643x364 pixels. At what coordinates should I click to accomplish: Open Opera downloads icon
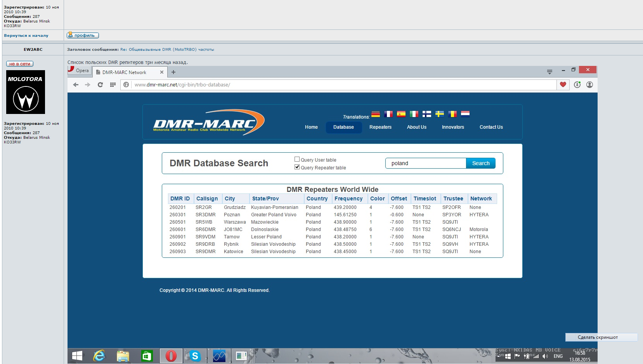tap(577, 85)
